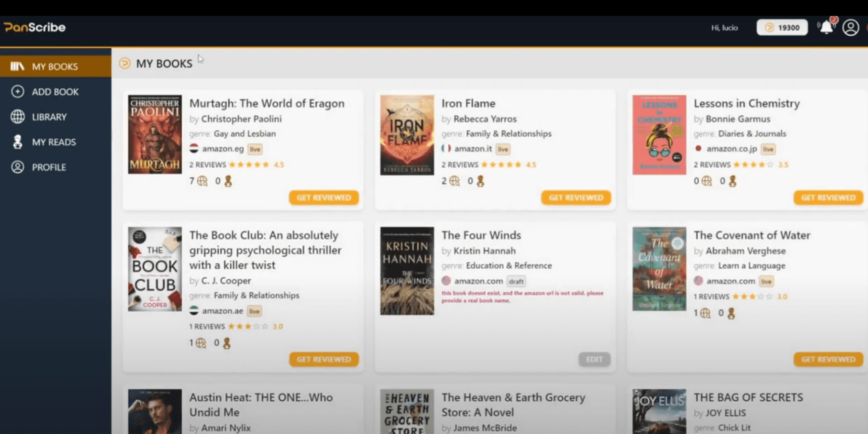Click the Japan flag icon next to amazon.co.jp
Screen dimensions: 868x434
(x=698, y=149)
